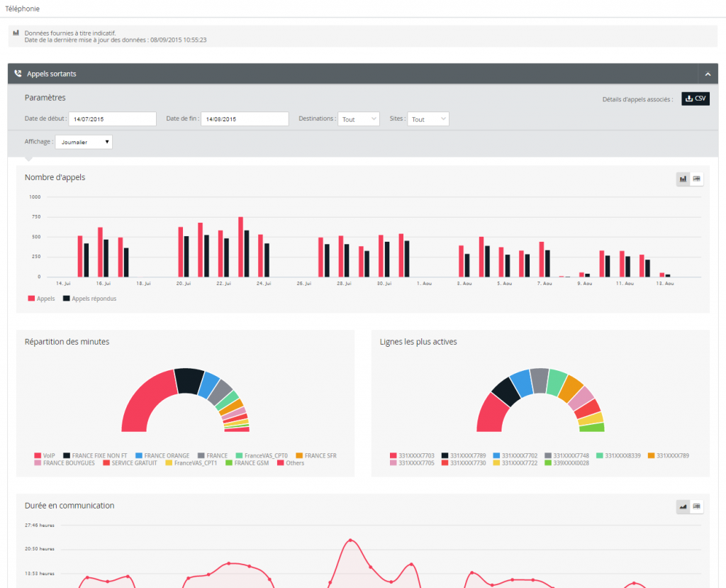The image size is (726, 588).
Task: Click the 1. Aou axis label
Action: point(424,283)
